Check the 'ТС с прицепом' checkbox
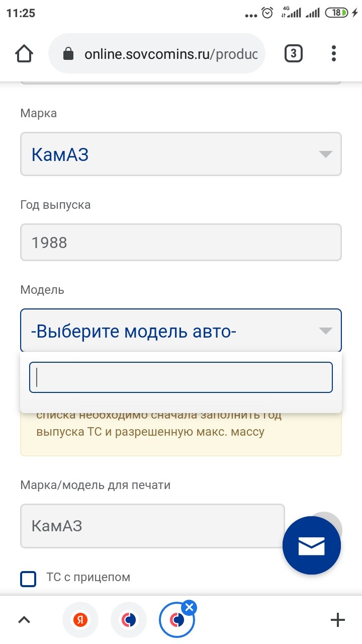The width and height of the screenshot is (362, 644). point(29,579)
